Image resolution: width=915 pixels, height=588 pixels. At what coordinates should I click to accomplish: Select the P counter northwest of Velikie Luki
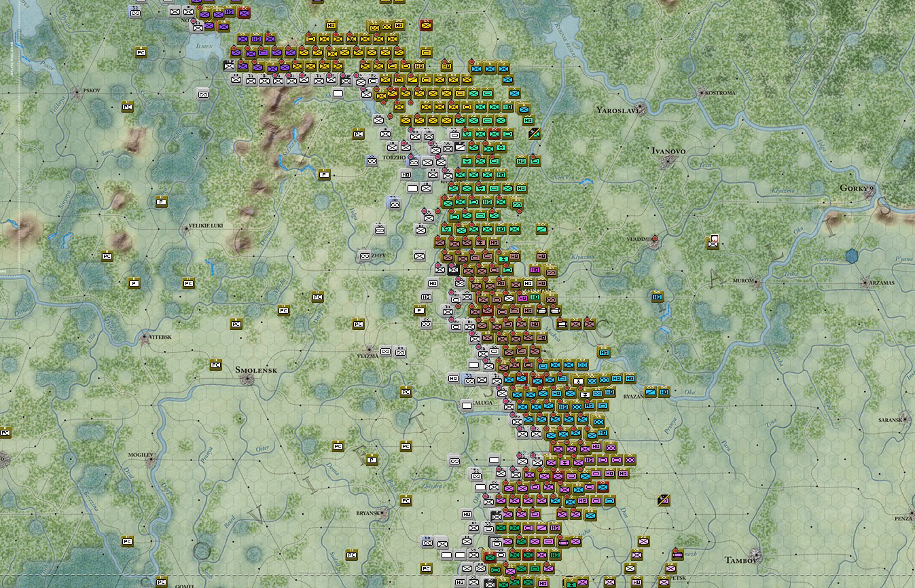161,202
